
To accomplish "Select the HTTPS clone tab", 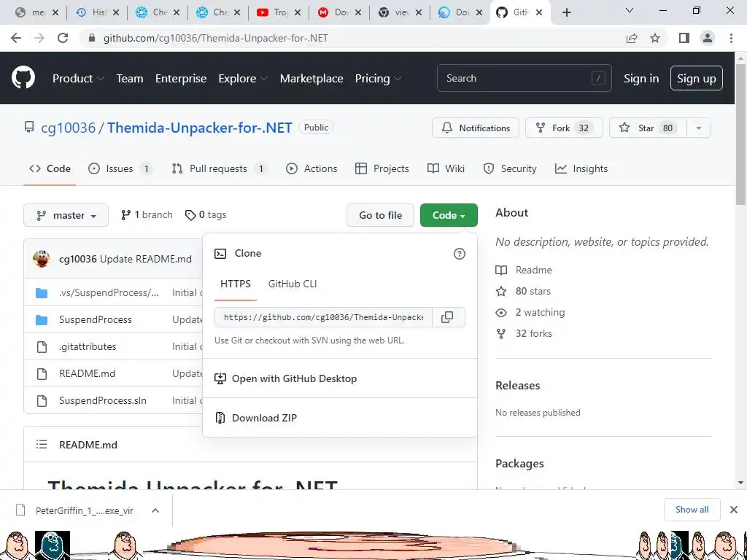I will pyautogui.click(x=236, y=284).
